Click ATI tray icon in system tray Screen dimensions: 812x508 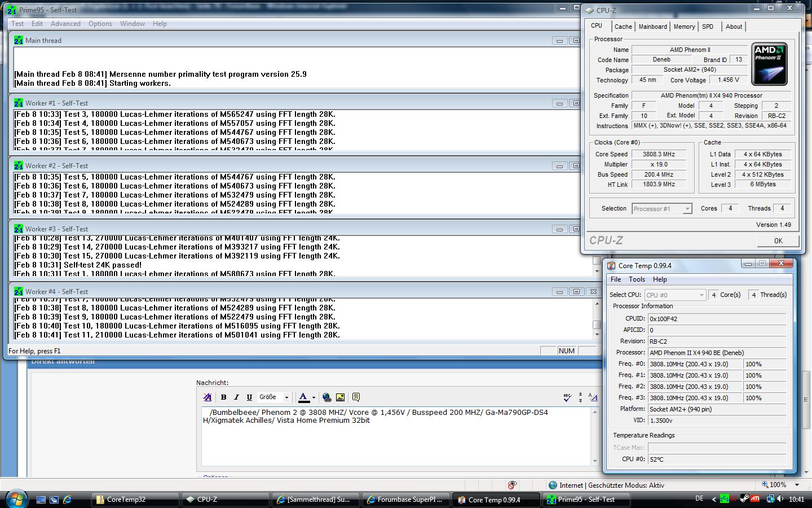[754, 499]
